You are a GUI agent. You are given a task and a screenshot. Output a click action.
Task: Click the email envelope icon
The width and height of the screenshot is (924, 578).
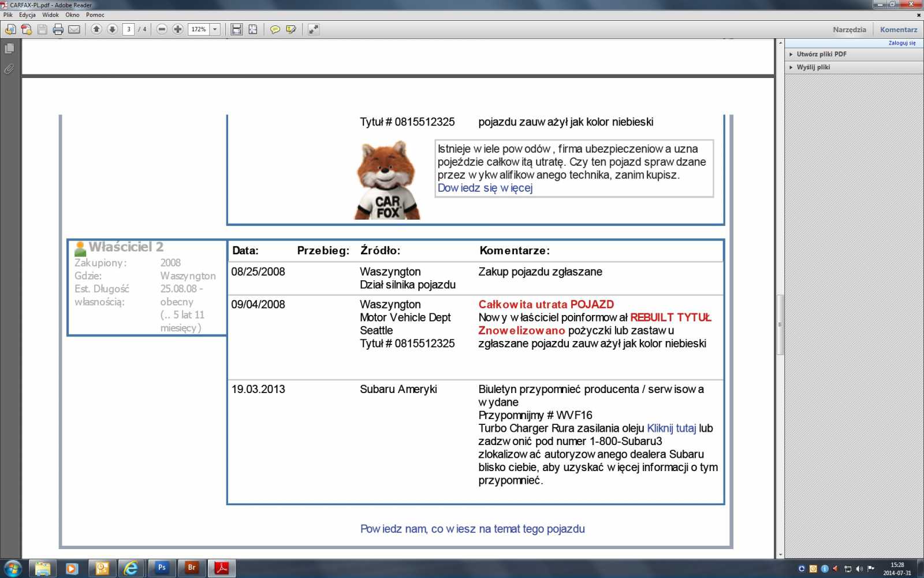(x=74, y=29)
